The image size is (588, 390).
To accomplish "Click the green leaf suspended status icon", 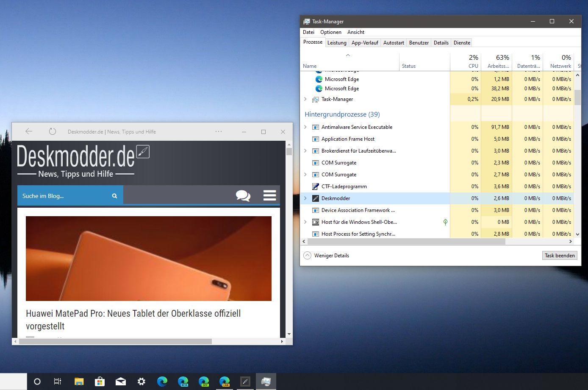I will [x=445, y=222].
